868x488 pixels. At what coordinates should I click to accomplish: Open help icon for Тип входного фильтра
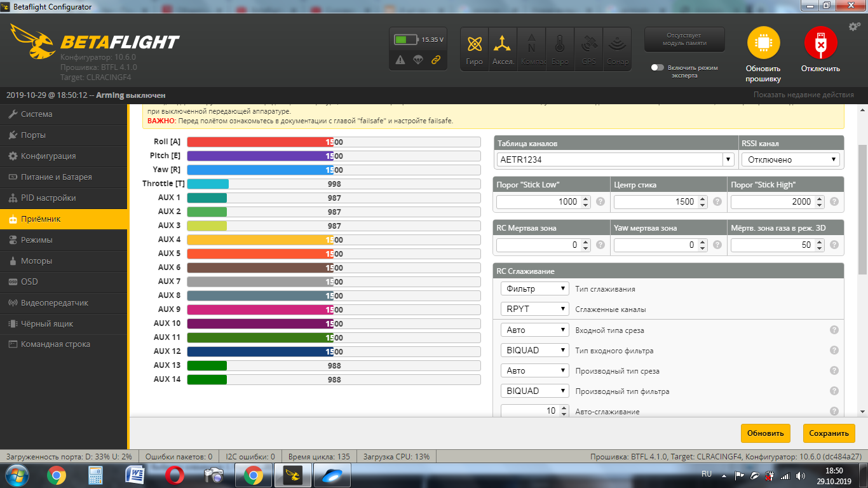[834, 350]
